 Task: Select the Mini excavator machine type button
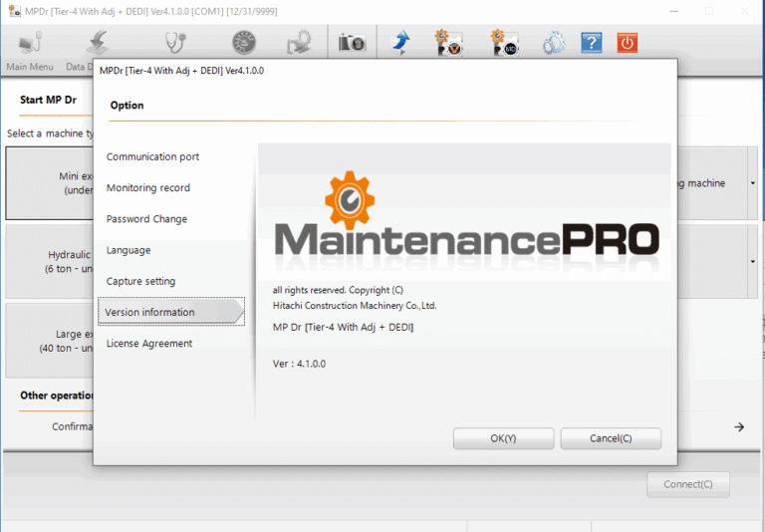pyautogui.click(x=49, y=183)
